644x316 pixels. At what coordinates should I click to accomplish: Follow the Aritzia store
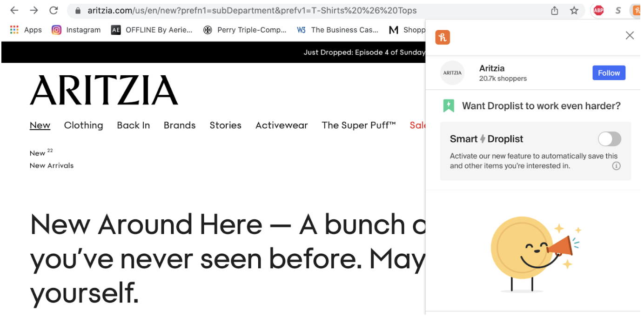[x=609, y=73]
